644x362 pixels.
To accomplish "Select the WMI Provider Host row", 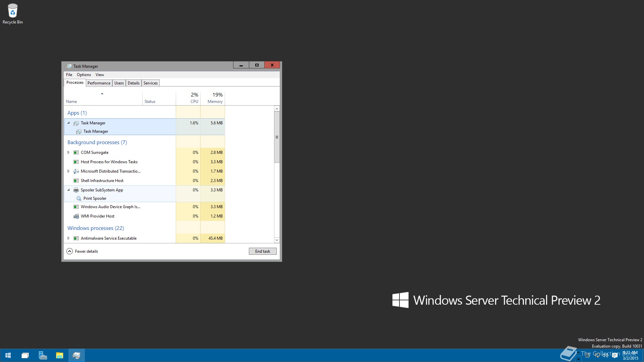I will [x=144, y=216].
